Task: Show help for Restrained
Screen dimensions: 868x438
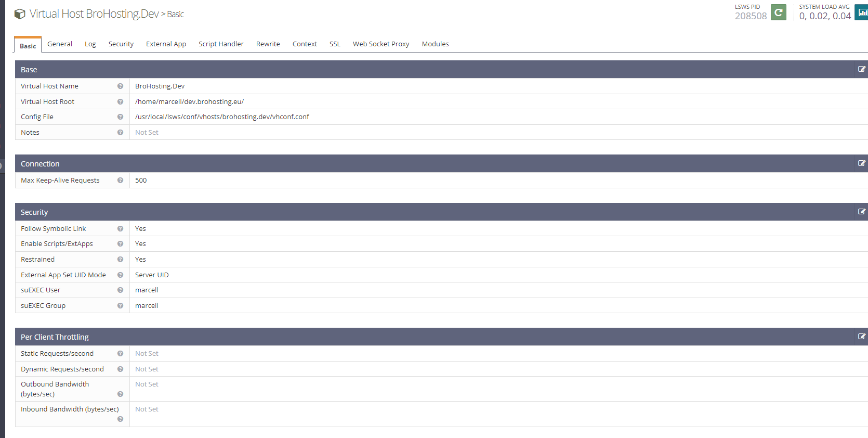Action: [x=120, y=260]
